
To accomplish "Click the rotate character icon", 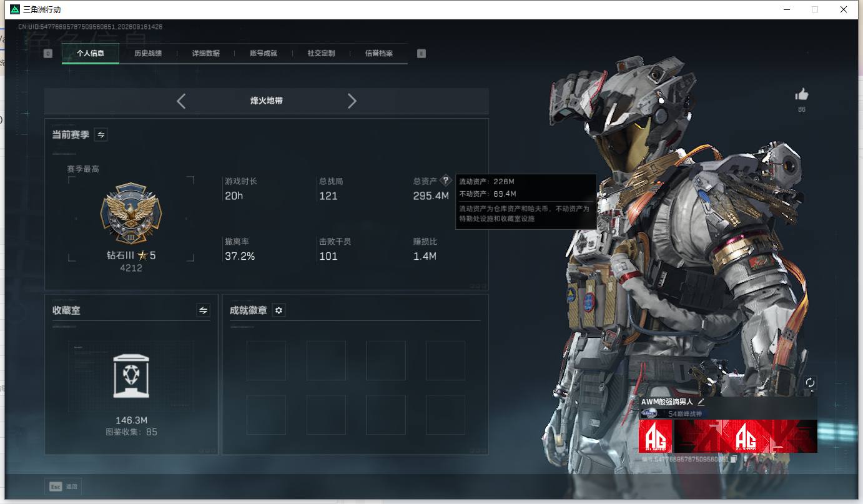I will click(x=811, y=382).
